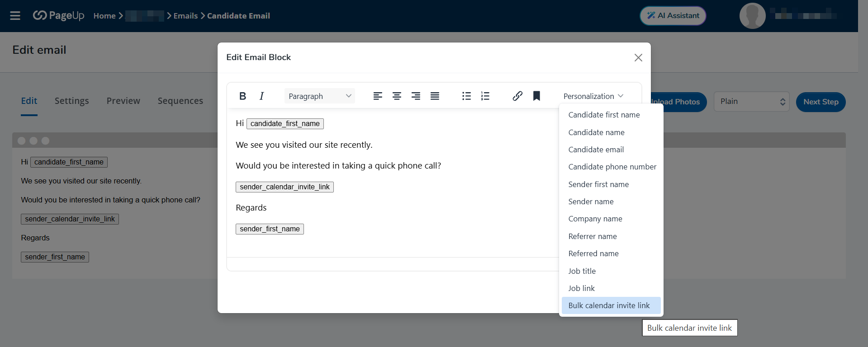Click the bookmark icon in toolbar

[536, 96]
